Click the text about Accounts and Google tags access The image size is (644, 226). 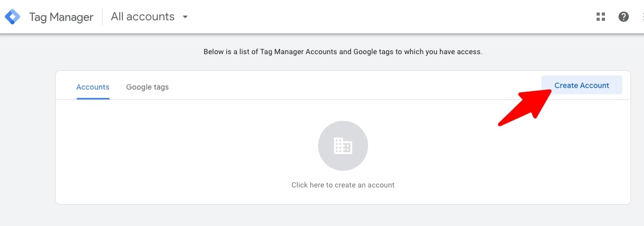[343, 52]
